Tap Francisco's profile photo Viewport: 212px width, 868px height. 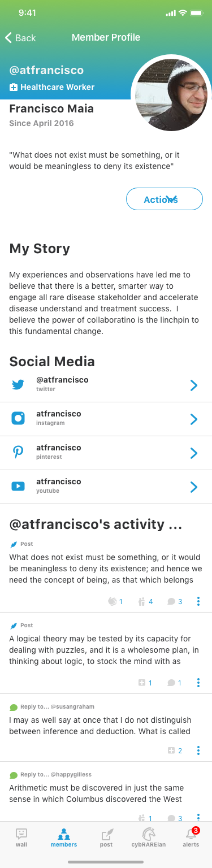(171, 94)
